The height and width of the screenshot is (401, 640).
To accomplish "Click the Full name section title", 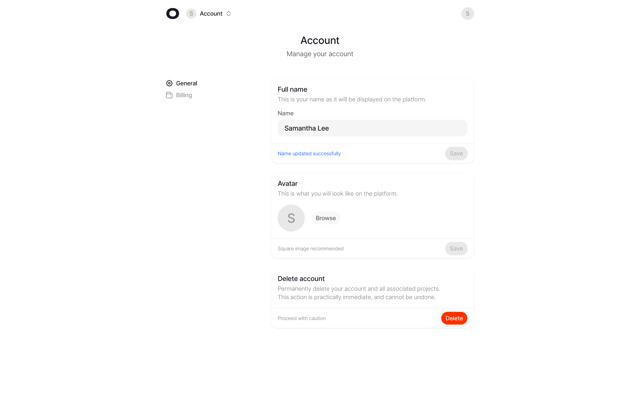I will pyautogui.click(x=292, y=89).
